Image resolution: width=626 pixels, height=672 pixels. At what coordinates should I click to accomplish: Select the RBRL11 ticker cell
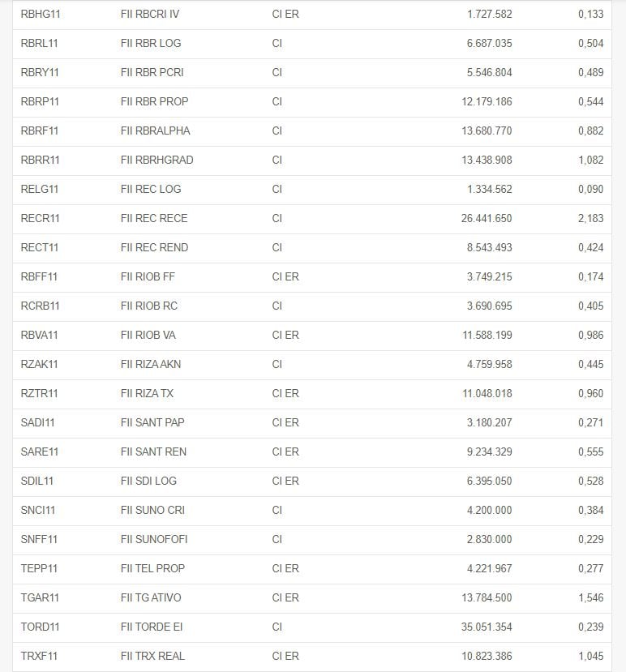coord(40,43)
